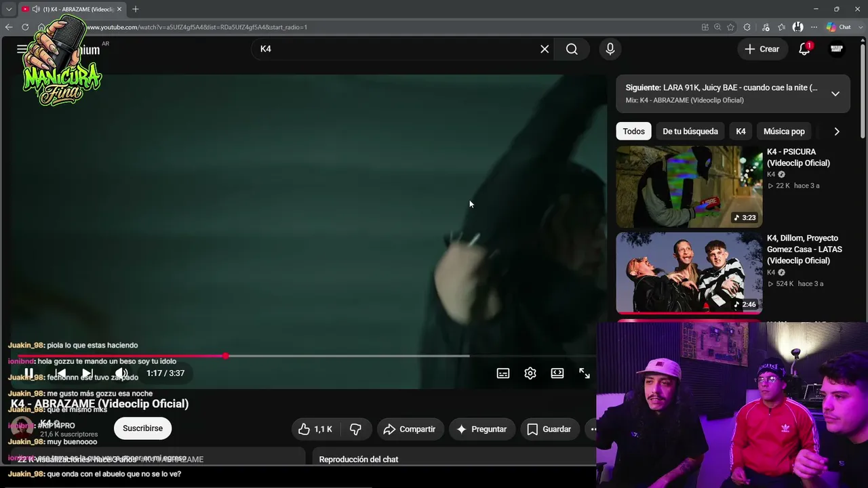
Task: Click the video title K4 - ABRAZAME
Action: [100, 404]
